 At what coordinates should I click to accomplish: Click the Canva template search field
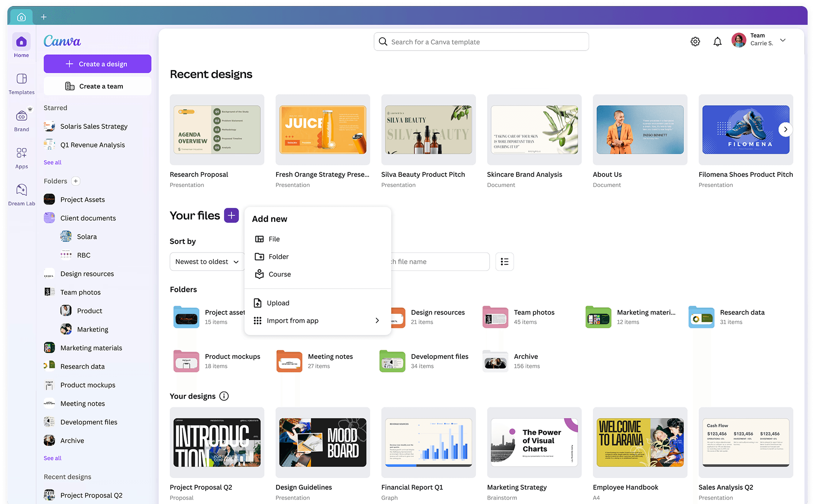click(x=481, y=42)
